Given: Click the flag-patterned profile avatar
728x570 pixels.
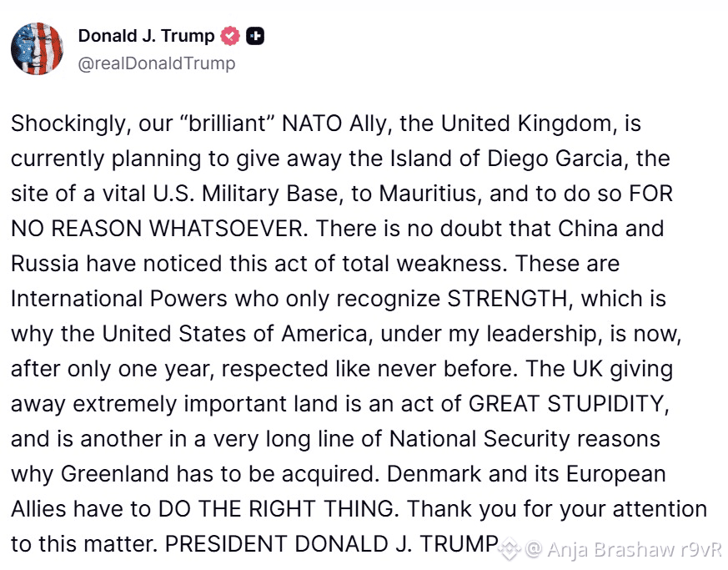Looking at the screenshot, I should pos(38,49).
